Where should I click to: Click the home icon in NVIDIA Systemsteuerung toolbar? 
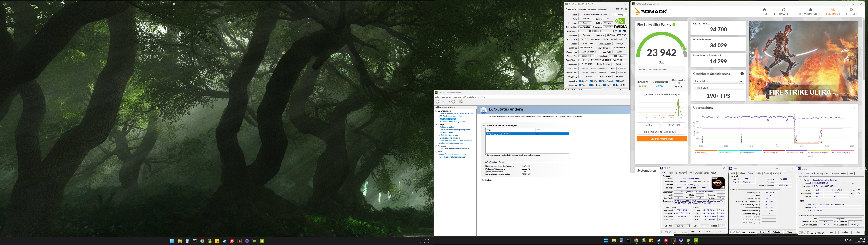pos(461,102)
